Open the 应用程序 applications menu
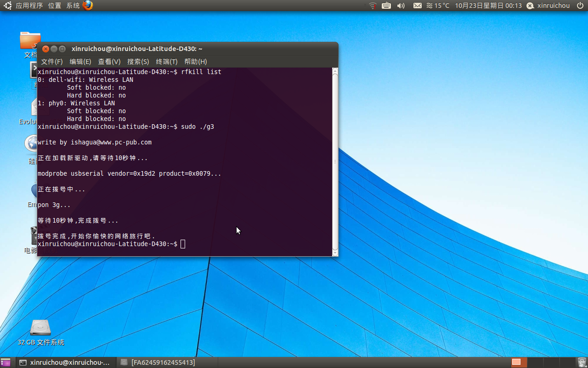This screenshot has height=368, width=588. [x=29, y=6]
